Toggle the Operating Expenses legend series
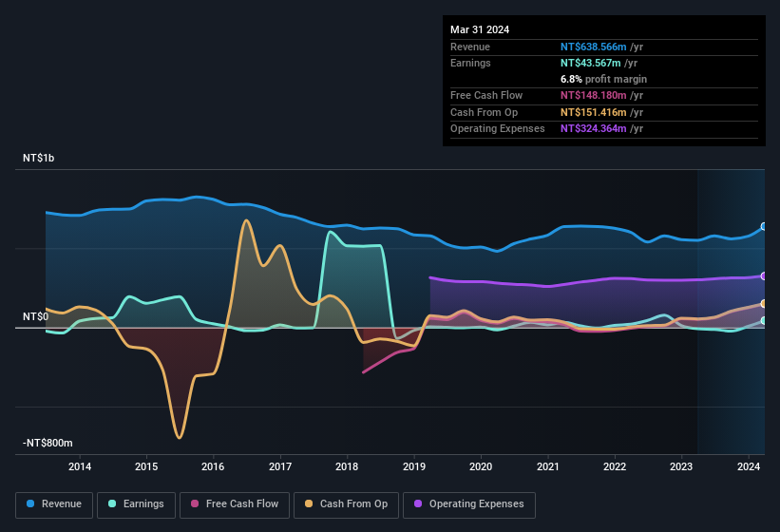Image resolution: width=780 pixels, height=532 pixels. (469, 504)
